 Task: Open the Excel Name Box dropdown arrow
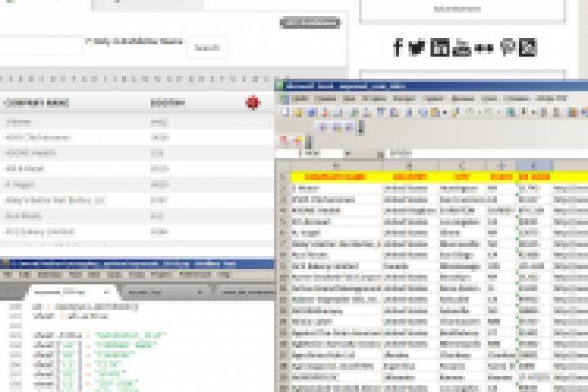tap(348, 154)
